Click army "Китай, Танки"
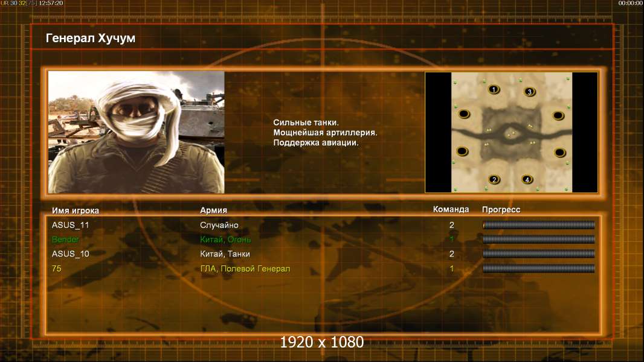 pyautogui.click(x=225, y=254)
